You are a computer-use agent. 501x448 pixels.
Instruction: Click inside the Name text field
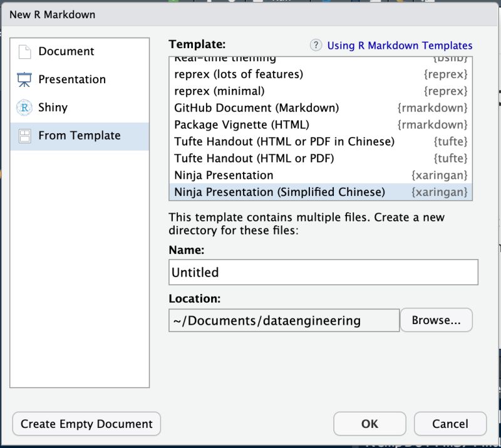click(x=323, y=272)
